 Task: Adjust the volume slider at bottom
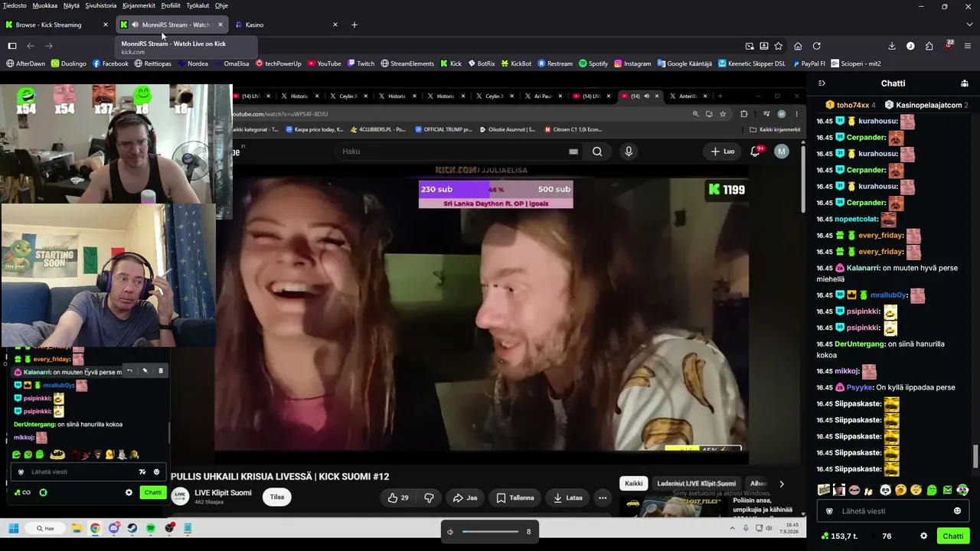click(490, 531)
